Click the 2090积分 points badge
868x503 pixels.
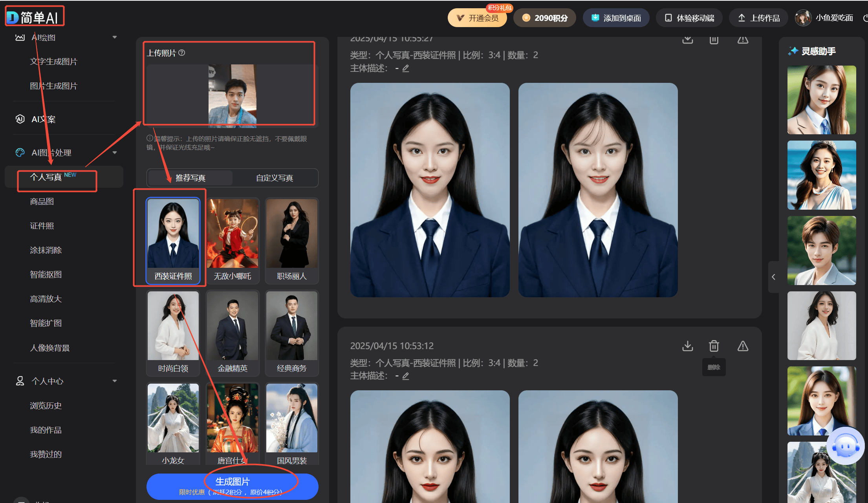coord(545,18)
